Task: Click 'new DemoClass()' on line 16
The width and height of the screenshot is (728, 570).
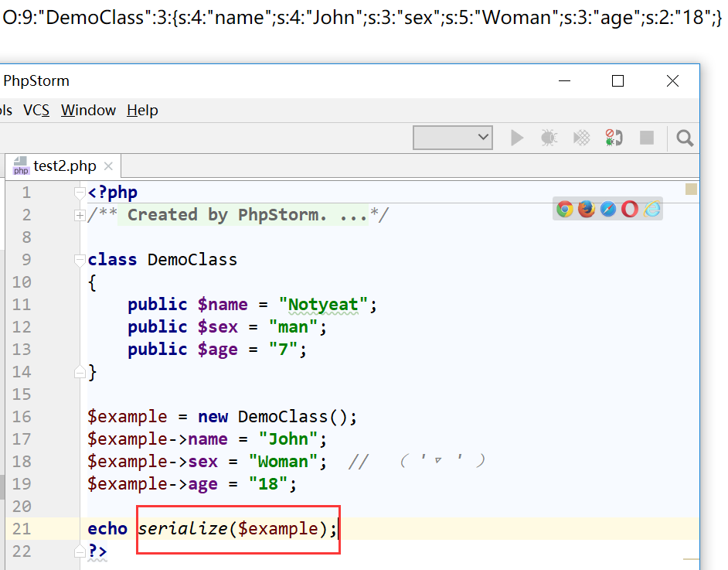Action: click(272, 417)
